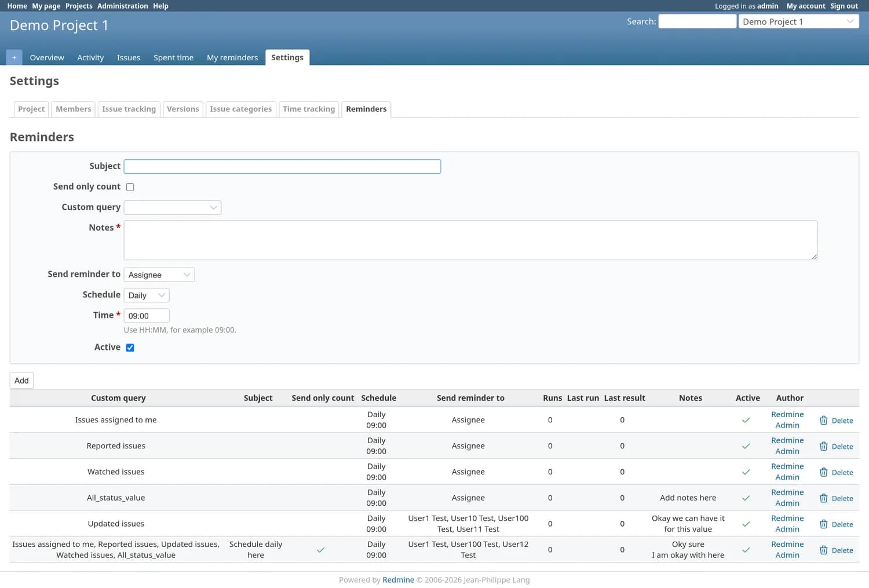Open the Activity tab
This screenshot has width=869, height=588.
[90, 57]
